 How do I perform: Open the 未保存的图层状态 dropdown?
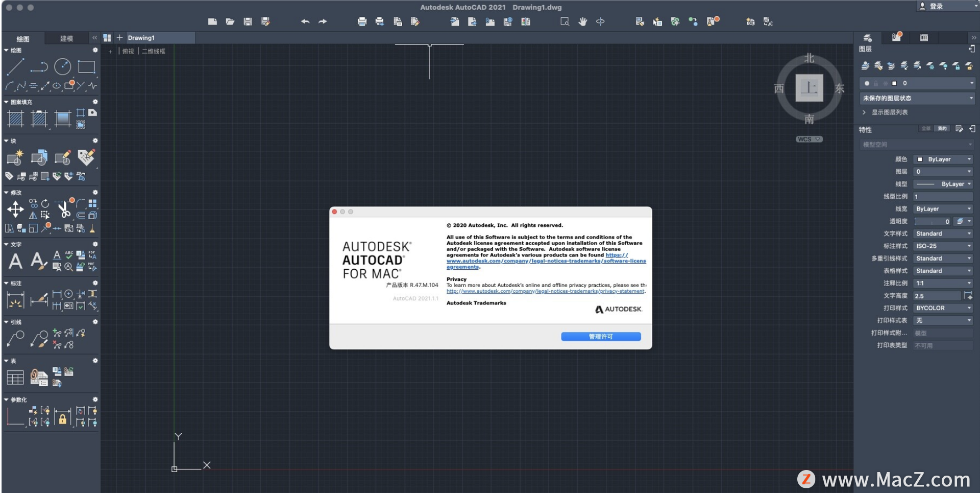(x=917, y=98)
